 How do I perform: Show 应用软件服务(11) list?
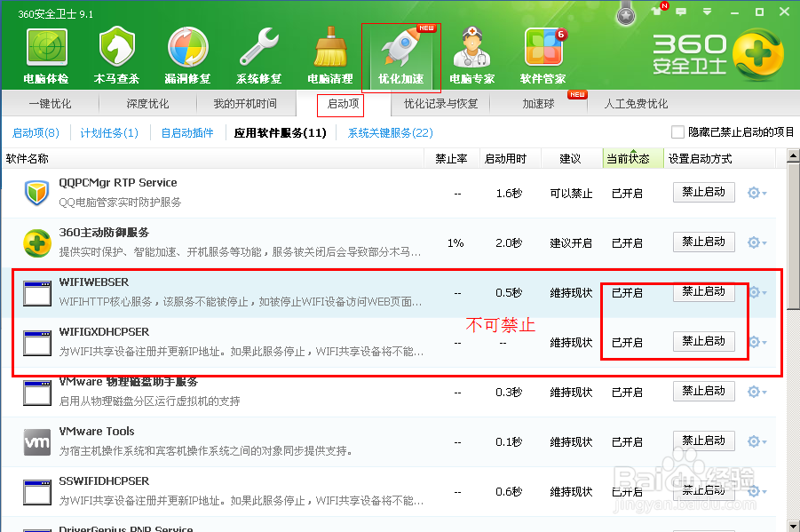pyautogui.click(x=280, y=132)
